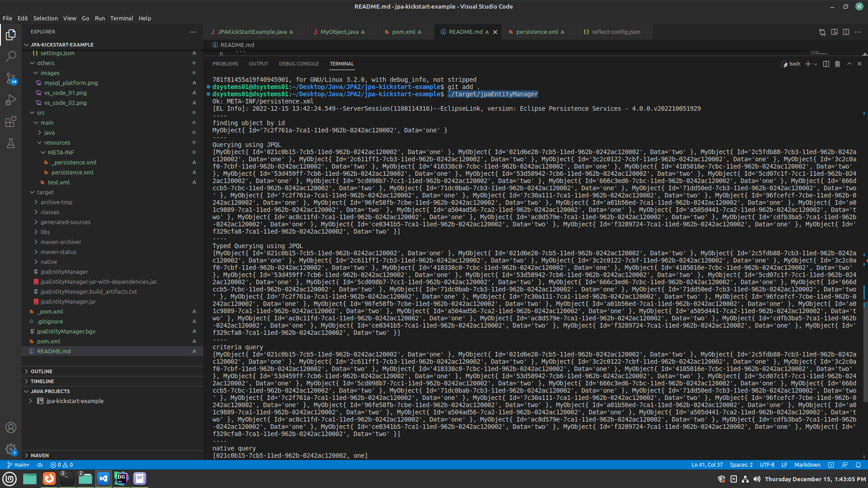Open the Manage gear menu
Image resolution: width=868 pixels, height=488 pixels.
click(11, 449)
